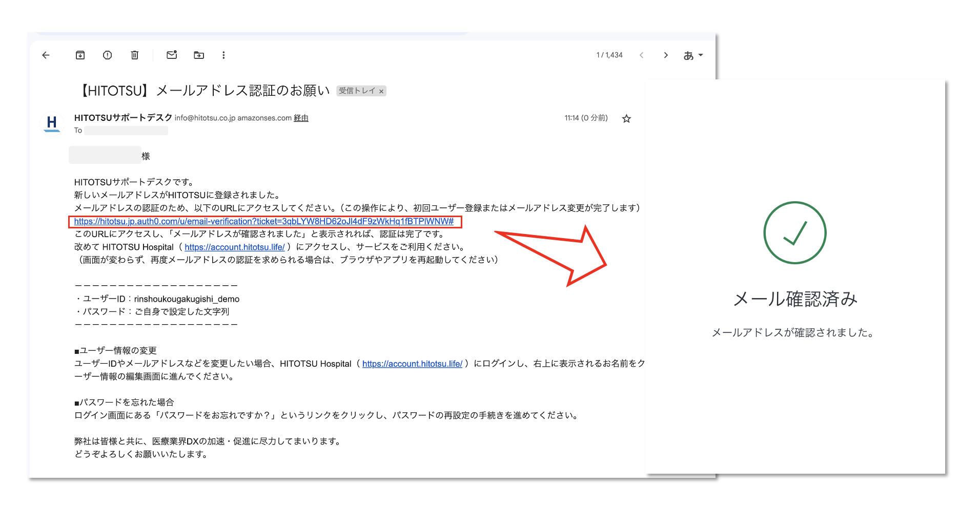Go to the older email with right chevron
The height and width of the screenshot is (507, 980).
pos(666,55)
